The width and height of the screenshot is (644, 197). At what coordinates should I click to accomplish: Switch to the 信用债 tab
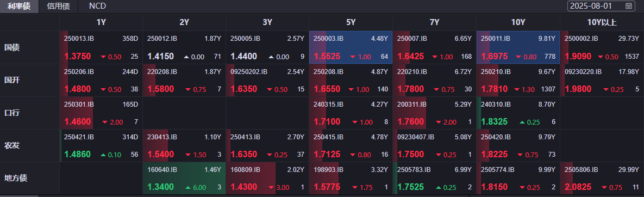coord(58,6)
